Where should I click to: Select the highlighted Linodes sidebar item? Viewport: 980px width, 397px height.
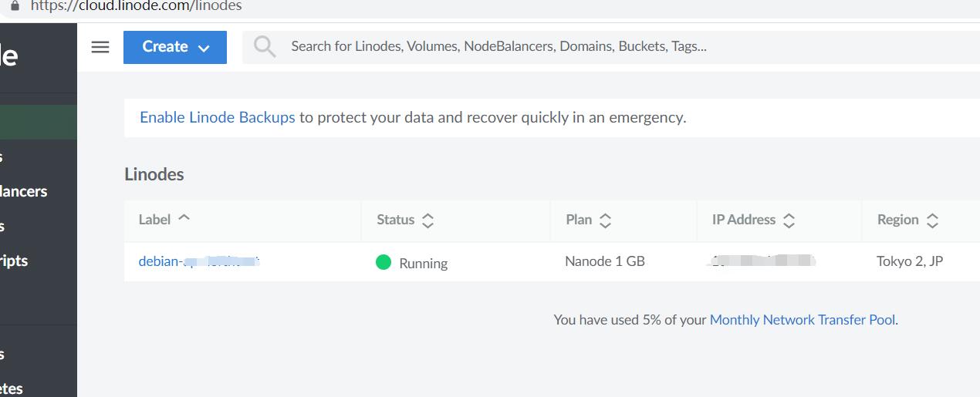click(39, 122)
